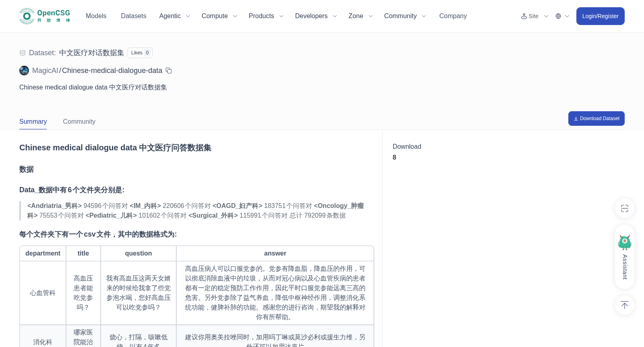This screenshot has height=347, width=644.
Task: Click the Login/Register button
Action: pyautogui.click(x=600, y=16)
